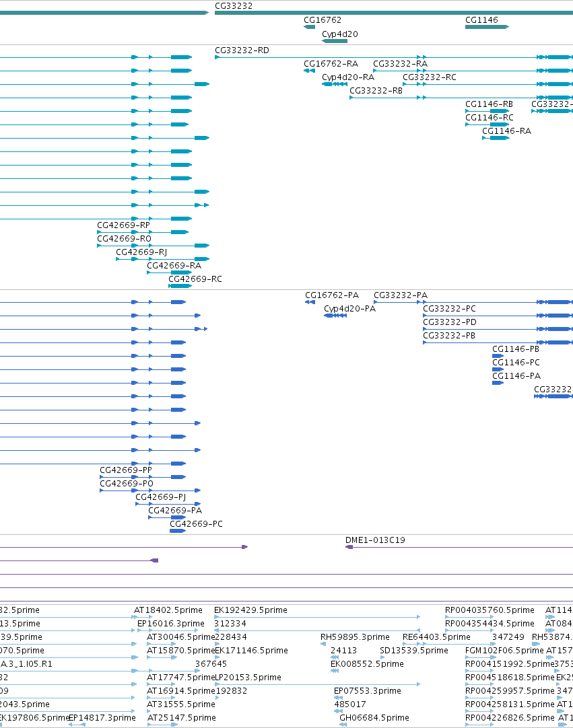Click transcript label CG33232-RA
Screen dimensions: 573x728
pyautogui.click(x=400, y=64)
